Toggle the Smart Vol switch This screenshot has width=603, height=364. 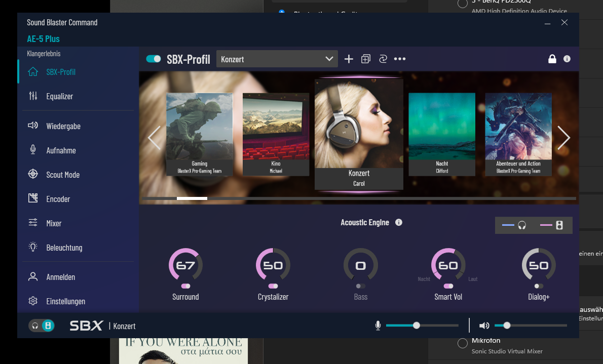448,286
